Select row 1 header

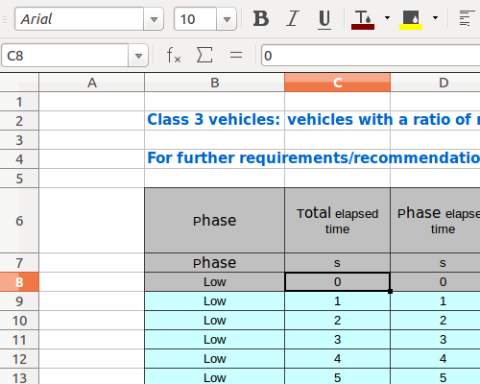pos(19,102)
